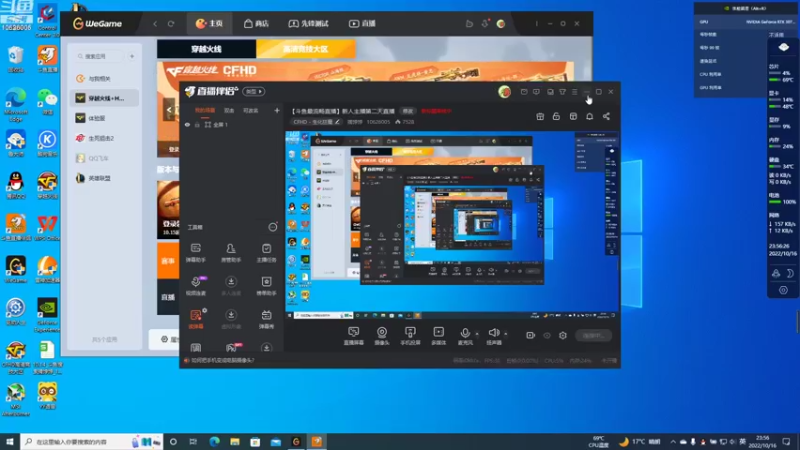Switch to the first scene tab (orange)
The image size is (800, 450).
click(x=205, y=110)
